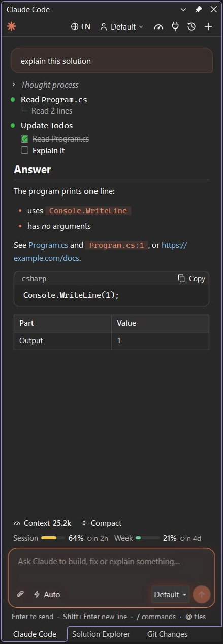
Task: Click the 'explain this solution' message bubble
Action: point(112,61)
